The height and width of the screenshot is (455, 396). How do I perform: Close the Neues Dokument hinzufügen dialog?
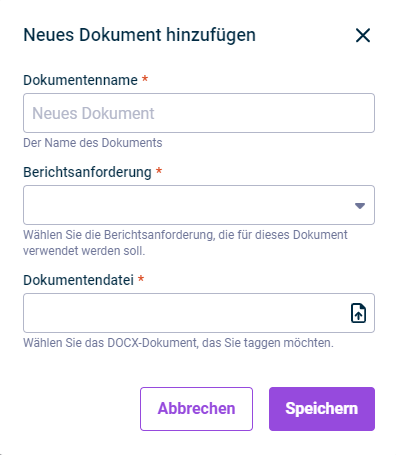point(363,35)
